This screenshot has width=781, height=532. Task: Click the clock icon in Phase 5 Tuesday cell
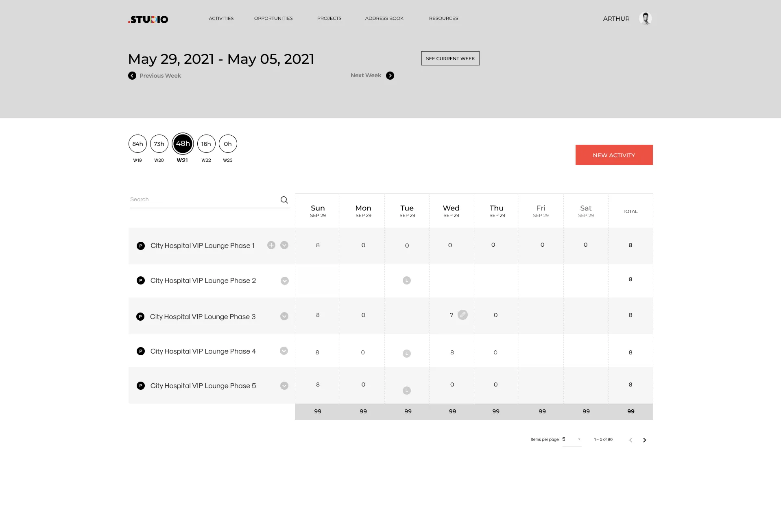click(406, 390)
